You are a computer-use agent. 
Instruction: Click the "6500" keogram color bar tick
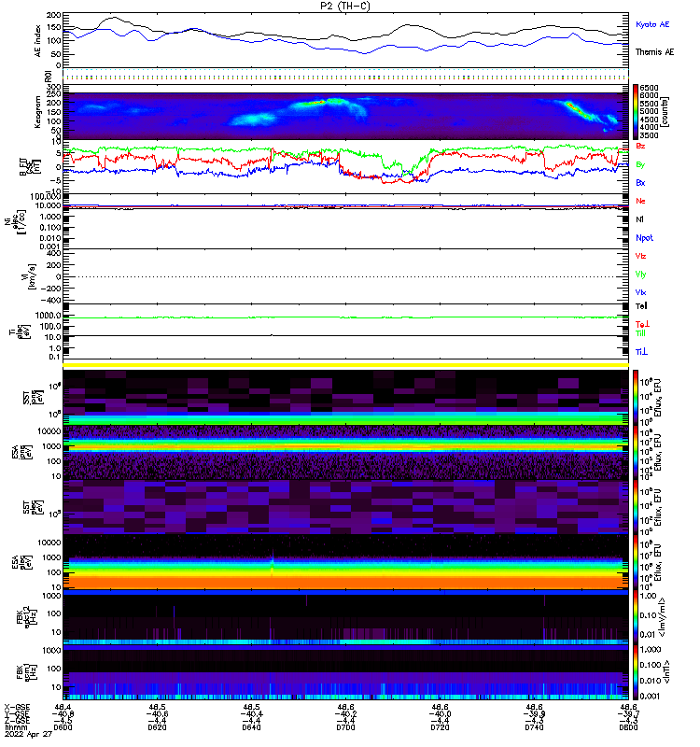pos(649,88)
